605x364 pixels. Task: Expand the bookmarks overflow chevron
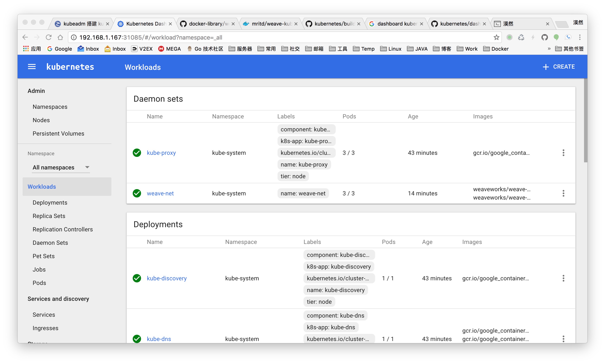pyautogui.click(x=549, y=49)
